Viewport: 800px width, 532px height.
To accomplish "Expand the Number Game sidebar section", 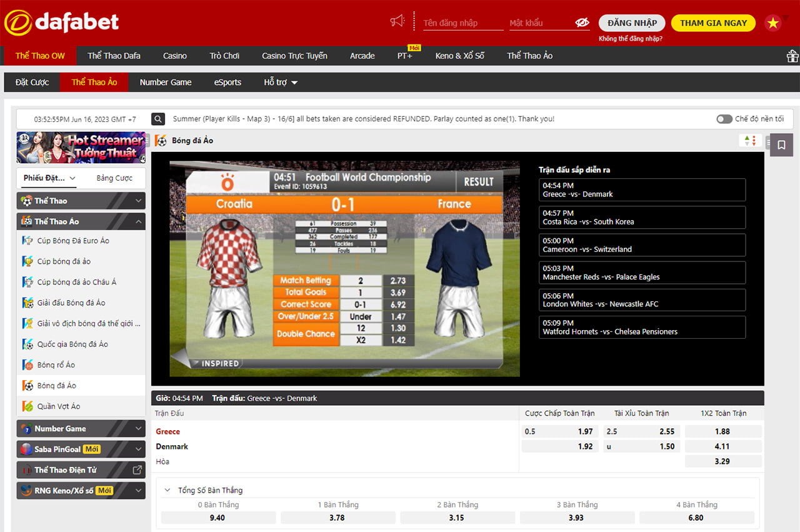I will [x=139, y=429].
